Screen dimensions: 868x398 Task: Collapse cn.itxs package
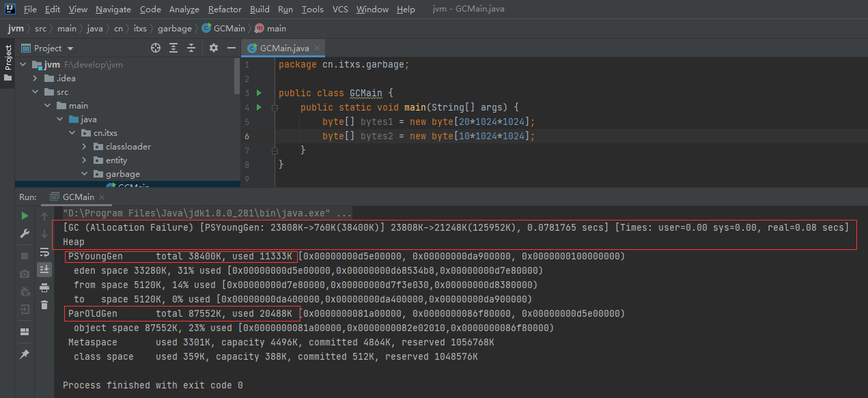(x=72, y=133)
